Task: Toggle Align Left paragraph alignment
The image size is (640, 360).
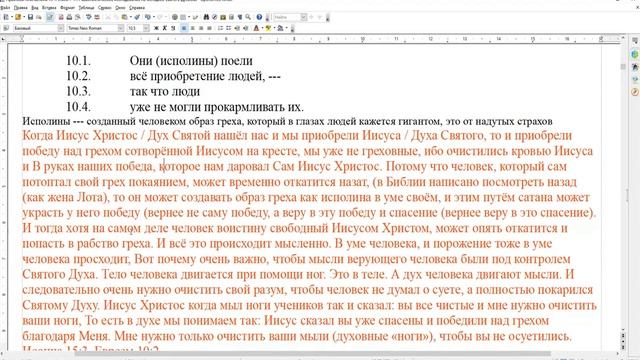Action: point(184,28)
